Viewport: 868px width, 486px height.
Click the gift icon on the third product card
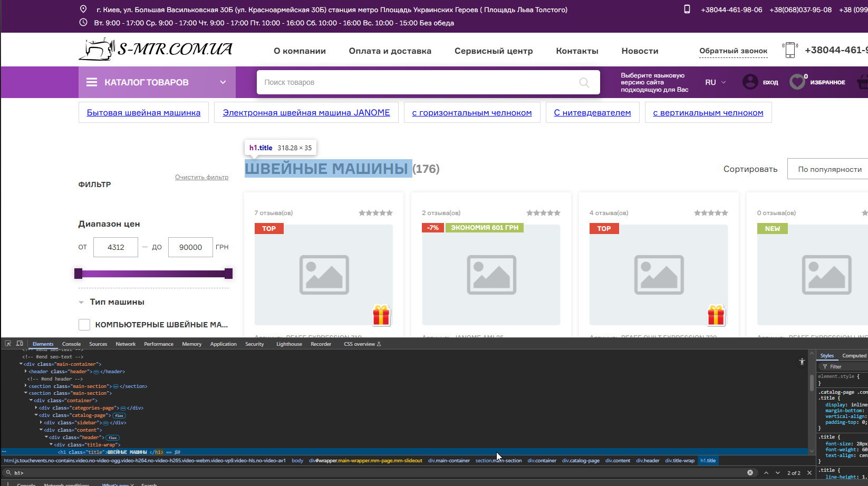tap(716, 315)
